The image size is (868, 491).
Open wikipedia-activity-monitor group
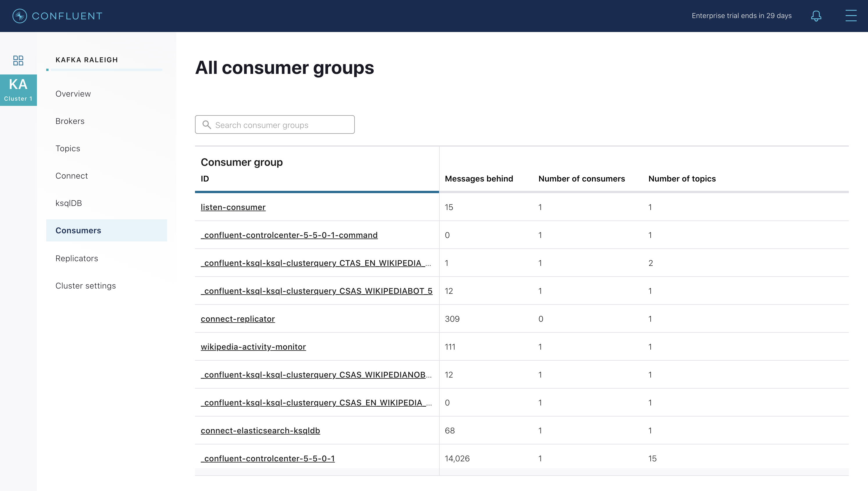(x=253, y=347)
